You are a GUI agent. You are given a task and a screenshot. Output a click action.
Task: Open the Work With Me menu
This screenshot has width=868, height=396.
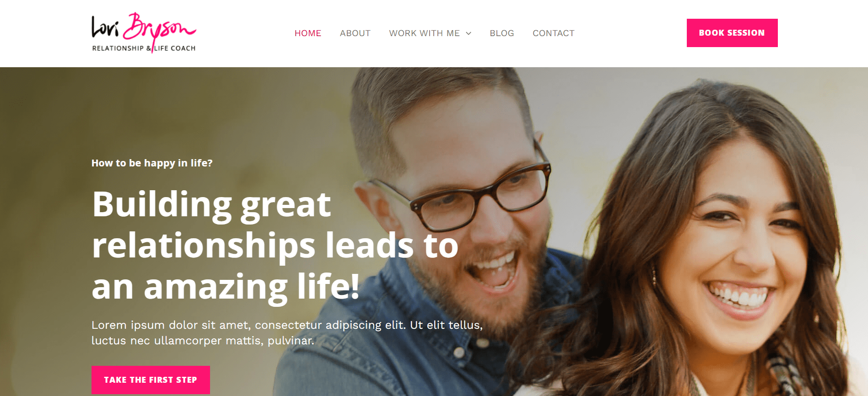[424, 33]
